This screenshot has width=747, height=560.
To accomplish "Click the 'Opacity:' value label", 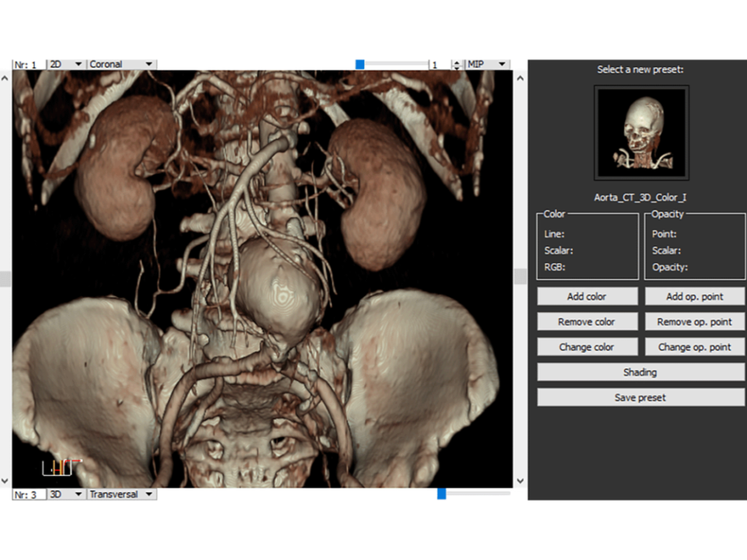I will [x=670, y=267].
